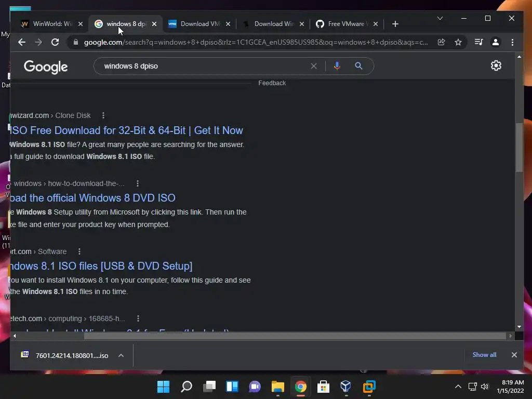Open a new browser tab
Screen dimensions: 532x399
click(x=395, y=24)
